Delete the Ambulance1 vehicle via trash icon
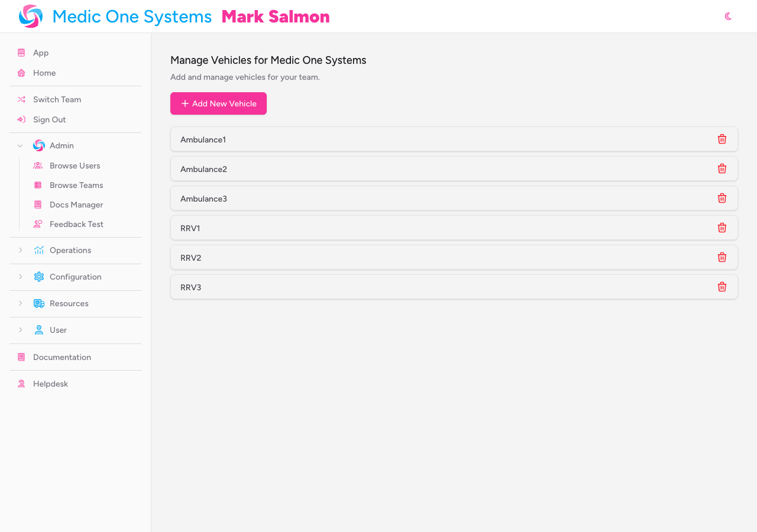Screen dimensions: 757x532 722,140
